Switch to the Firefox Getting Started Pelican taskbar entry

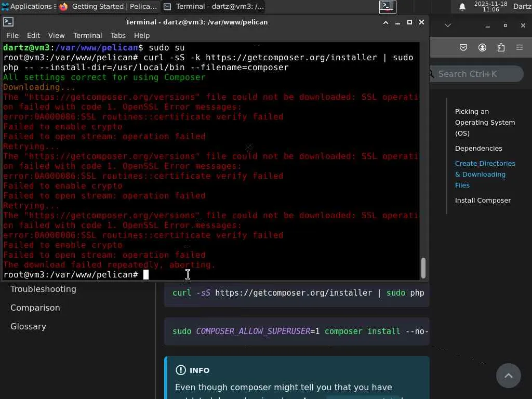coord(109,6)
